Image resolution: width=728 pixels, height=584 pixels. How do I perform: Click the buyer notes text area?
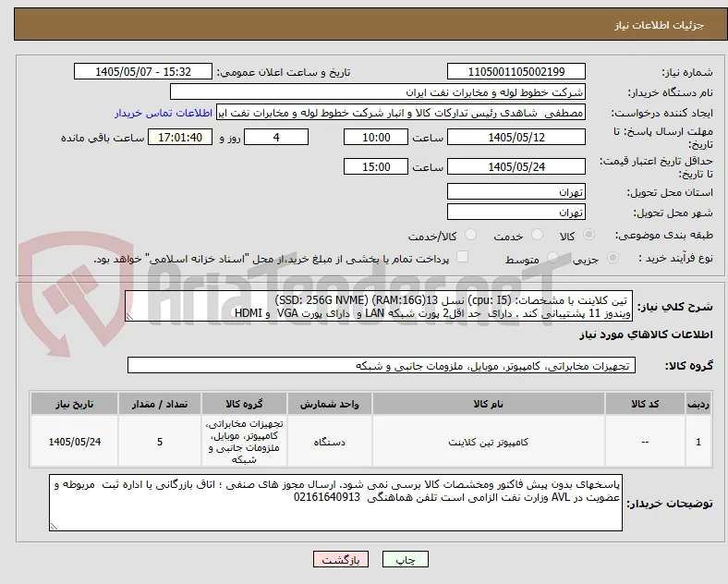pos(335,503)
